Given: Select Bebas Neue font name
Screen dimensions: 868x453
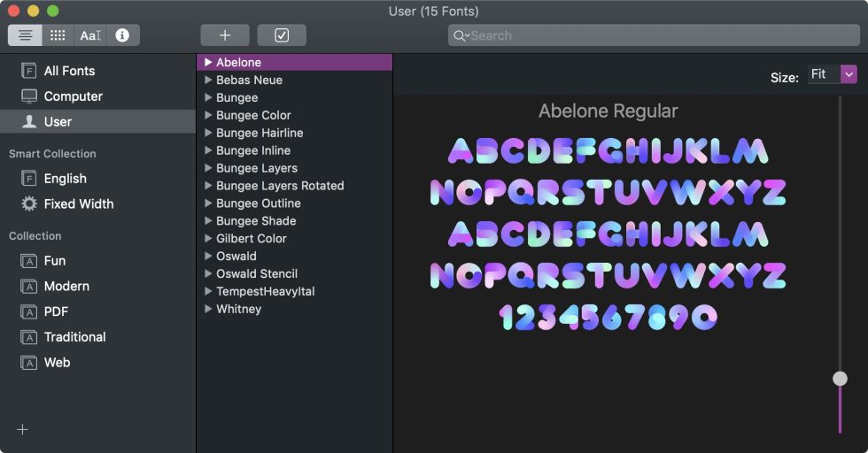Looking at the screenshot, I should [249, 80].
